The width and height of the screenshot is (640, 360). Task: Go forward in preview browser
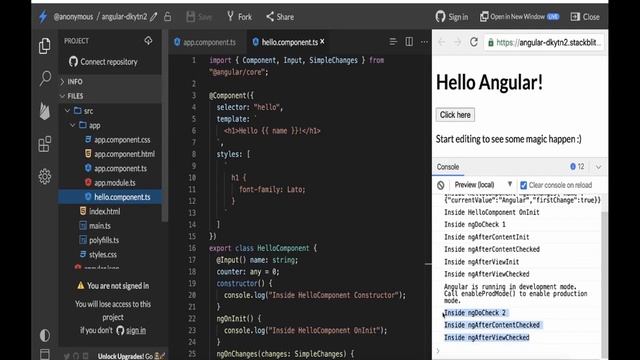pos(457,42)
